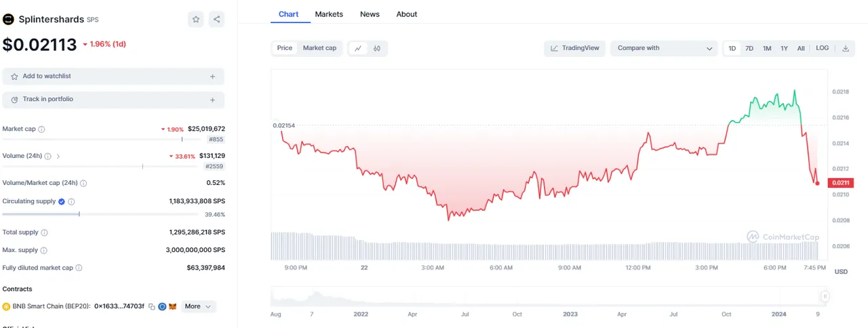Select the 7D time range

click(749, 48)
